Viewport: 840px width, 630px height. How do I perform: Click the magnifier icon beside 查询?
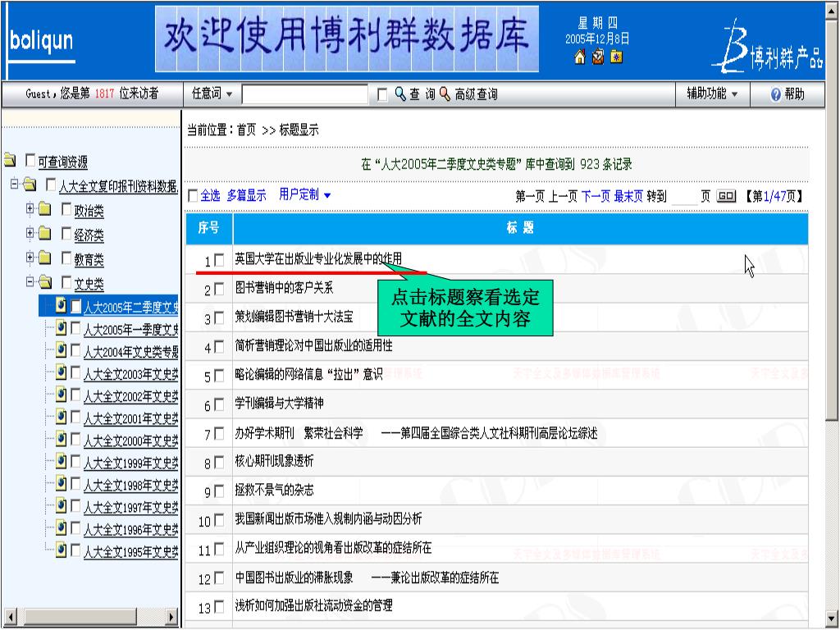point(400,94)
